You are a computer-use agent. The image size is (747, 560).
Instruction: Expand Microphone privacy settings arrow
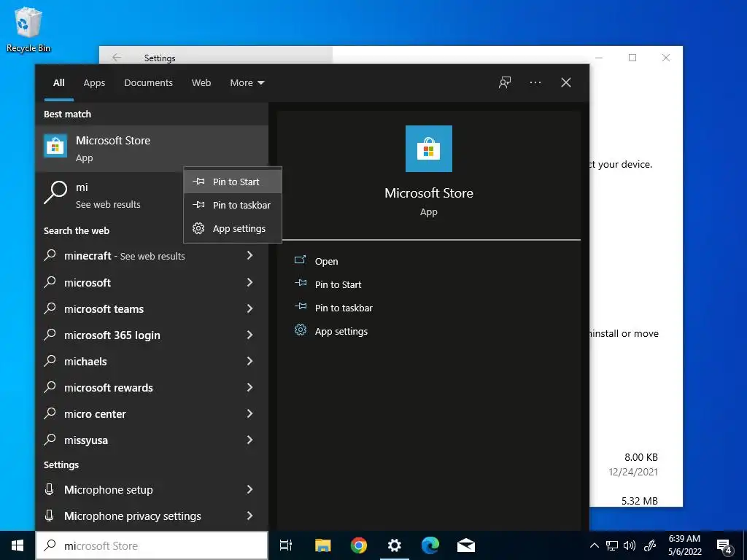pos(249,516)
